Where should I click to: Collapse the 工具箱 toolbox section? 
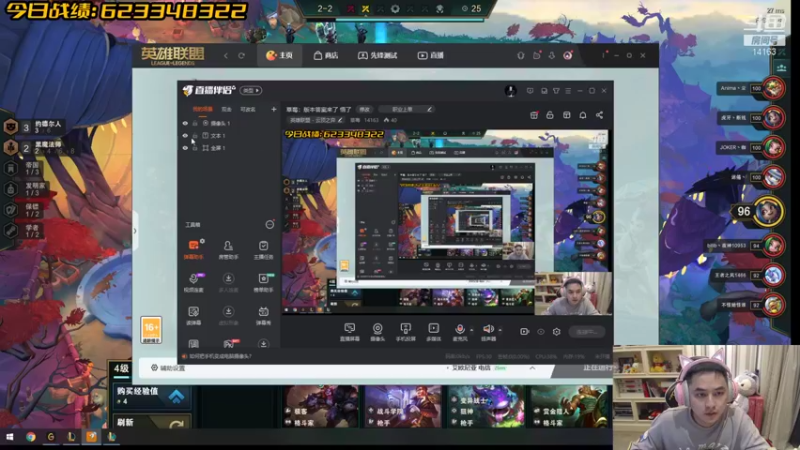click(x=270, y=224)
